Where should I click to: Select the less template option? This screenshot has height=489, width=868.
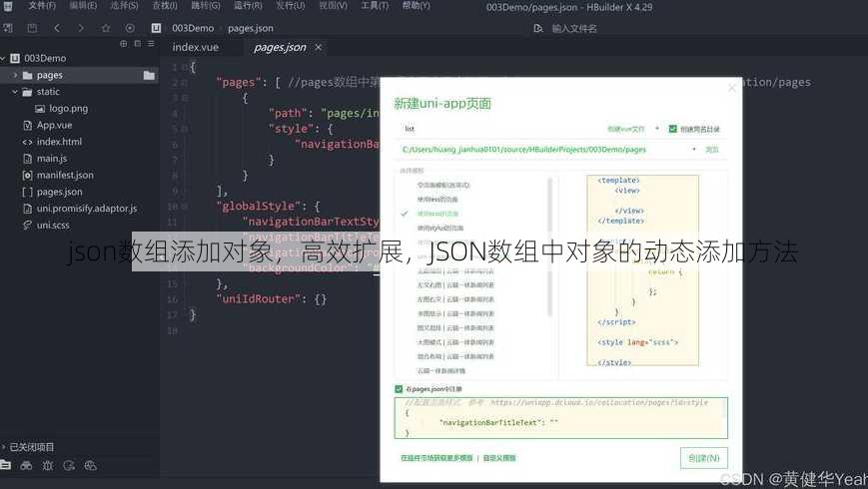[x=437, y=200]
